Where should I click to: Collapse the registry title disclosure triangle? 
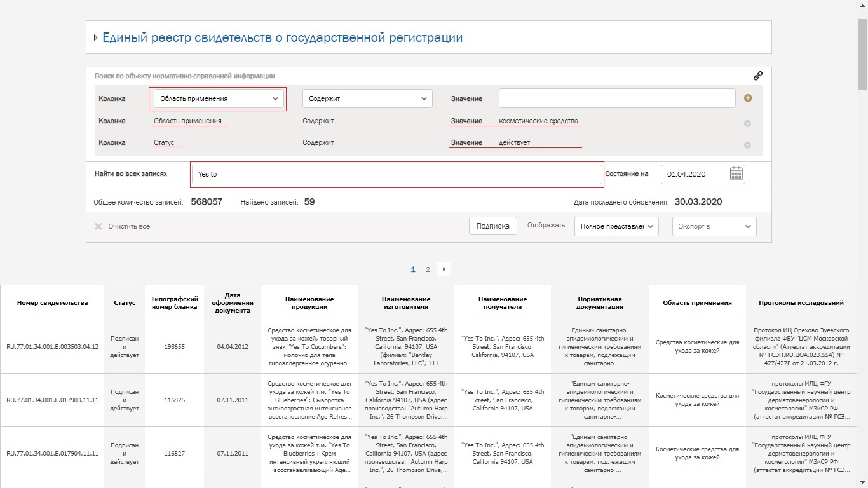click(95, 37)
